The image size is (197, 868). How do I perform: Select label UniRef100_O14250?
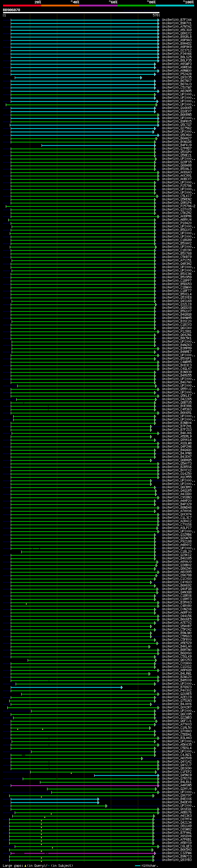pyautogui.click(x=176, y=474)
